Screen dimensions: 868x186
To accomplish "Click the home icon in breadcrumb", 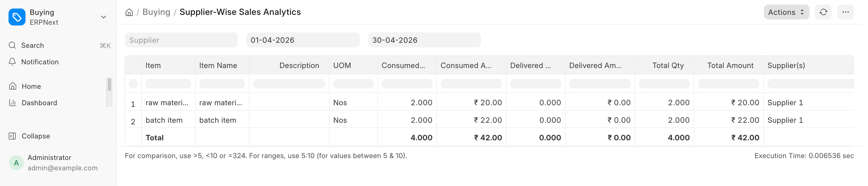I will (x=129, y=12).
